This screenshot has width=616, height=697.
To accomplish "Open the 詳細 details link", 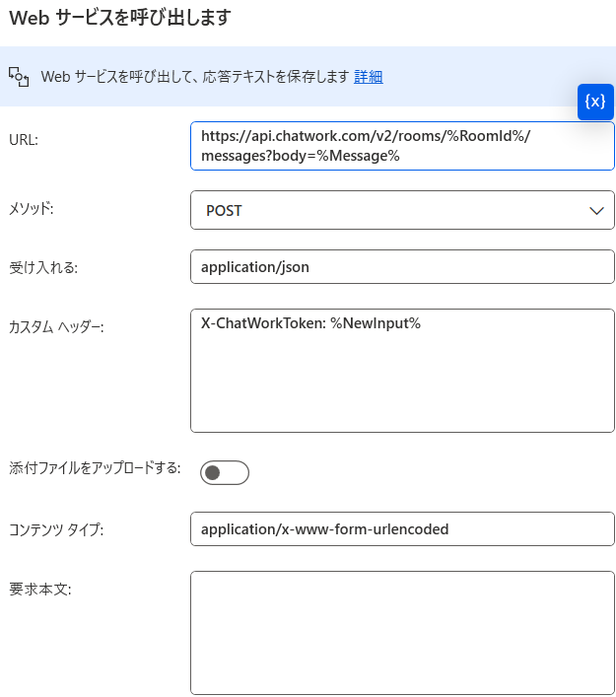I will pyautogui.click(x=368, y=77).
